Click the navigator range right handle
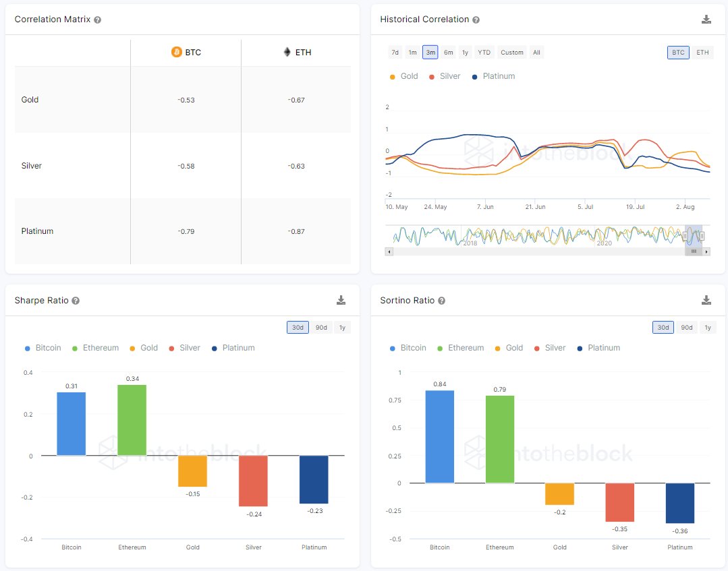The height and width of the screenshot is (571, 728). click(x=702, y=236)
